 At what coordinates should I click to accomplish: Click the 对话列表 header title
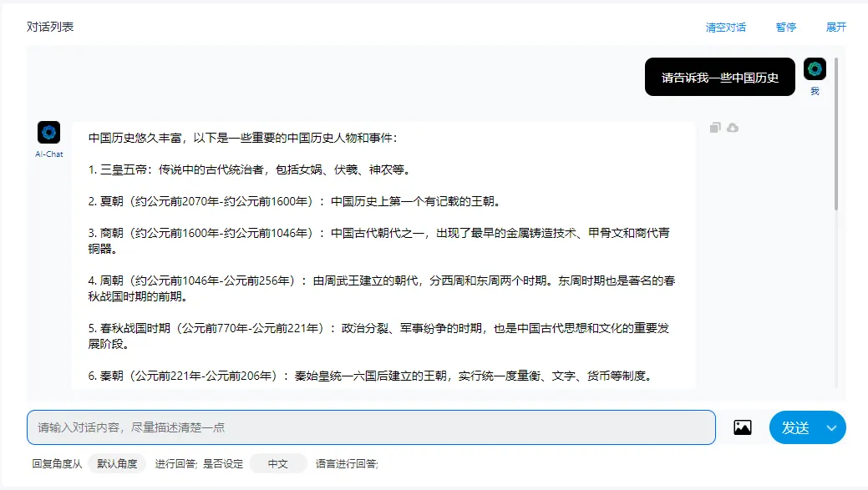(50, 27)
